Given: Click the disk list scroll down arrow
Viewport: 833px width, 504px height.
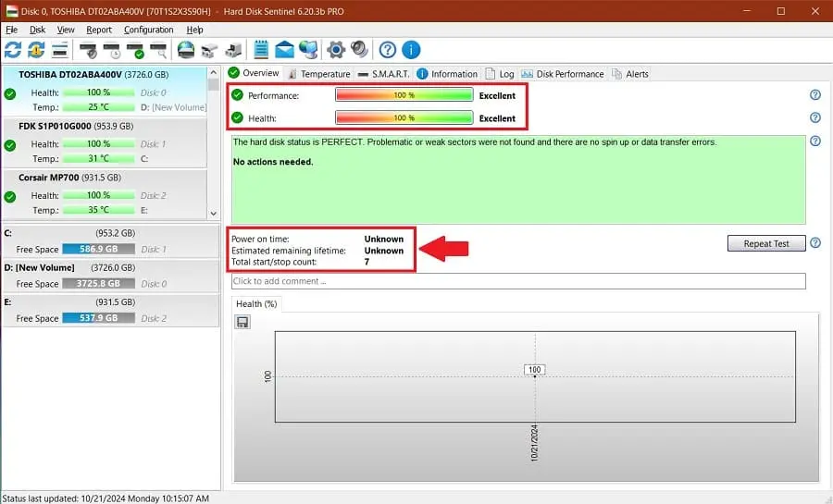Looking at the screenshot, I should click(x=214, y=214).
